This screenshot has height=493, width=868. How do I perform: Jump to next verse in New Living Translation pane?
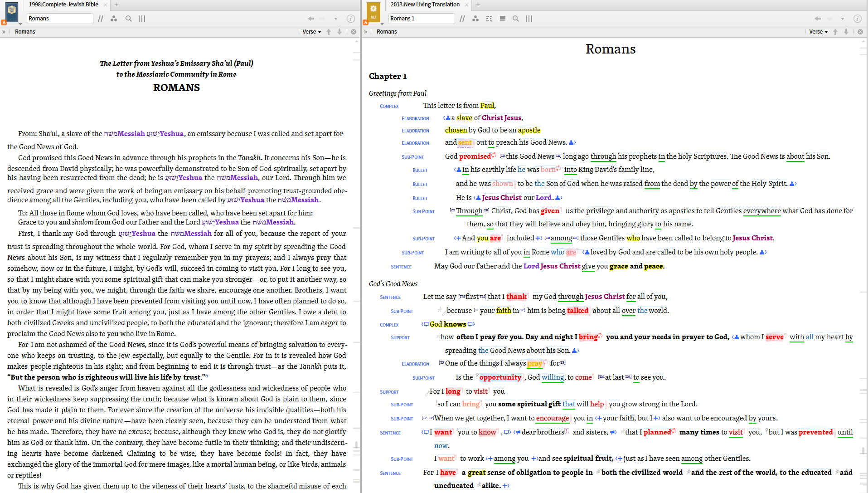click(x=846, y=32)
